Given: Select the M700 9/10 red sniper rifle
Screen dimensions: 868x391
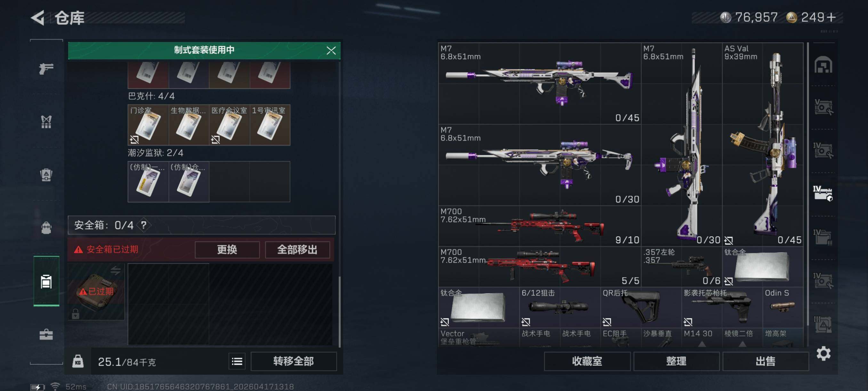Looking at the screenshot, I should (x=539, y=226).
